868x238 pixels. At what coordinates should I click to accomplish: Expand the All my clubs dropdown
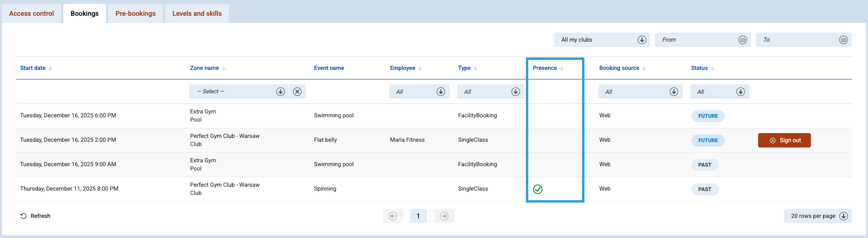[642, 40]
